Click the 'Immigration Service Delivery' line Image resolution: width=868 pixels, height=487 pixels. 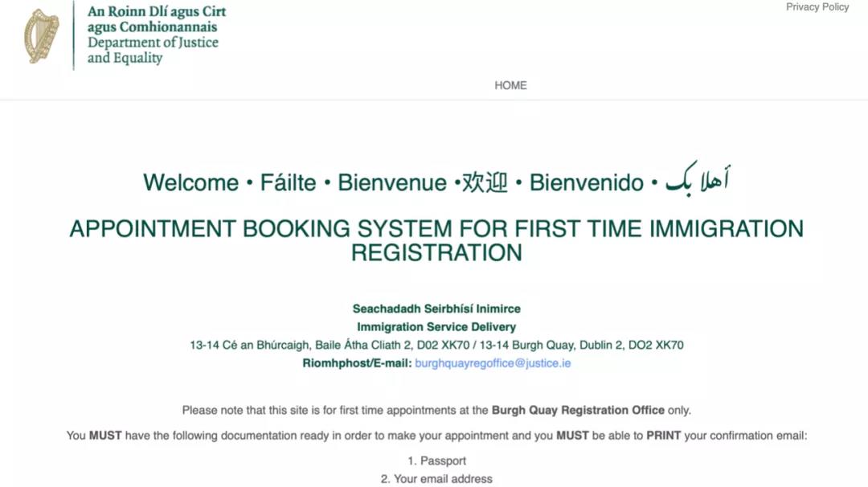436,327
